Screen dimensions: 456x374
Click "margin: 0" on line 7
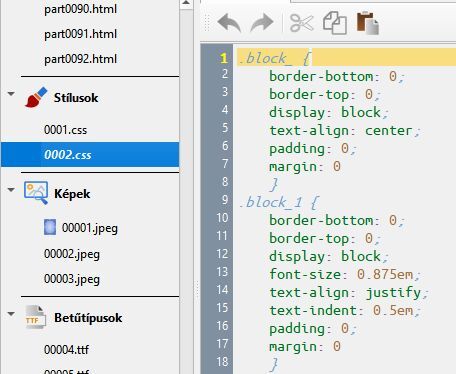[305, 166]
